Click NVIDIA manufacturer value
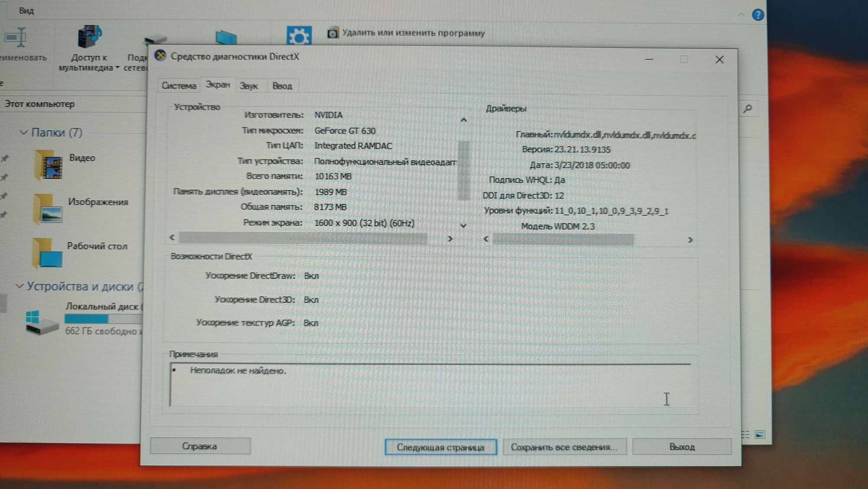The image size is (868, 489). point(329,115)
